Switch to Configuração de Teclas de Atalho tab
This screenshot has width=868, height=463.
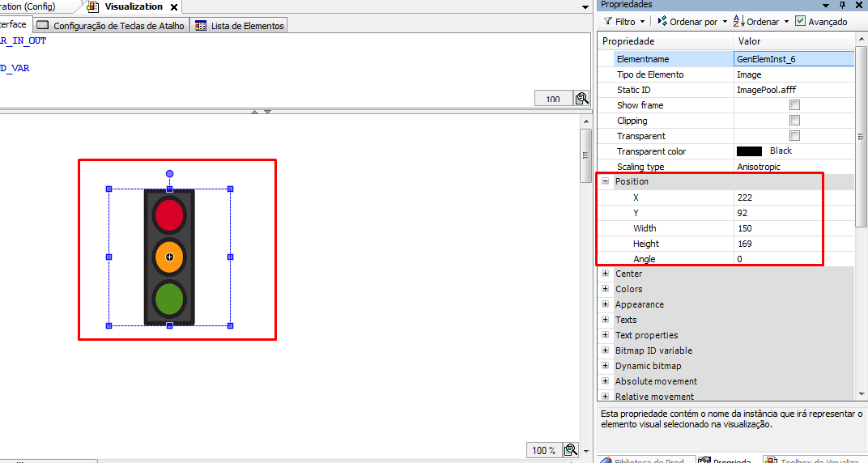(112, 26)
